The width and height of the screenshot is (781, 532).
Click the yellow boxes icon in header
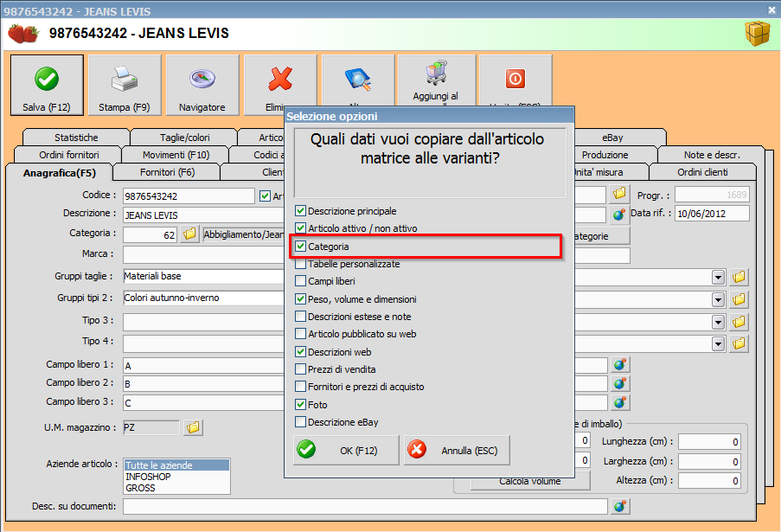758,34
